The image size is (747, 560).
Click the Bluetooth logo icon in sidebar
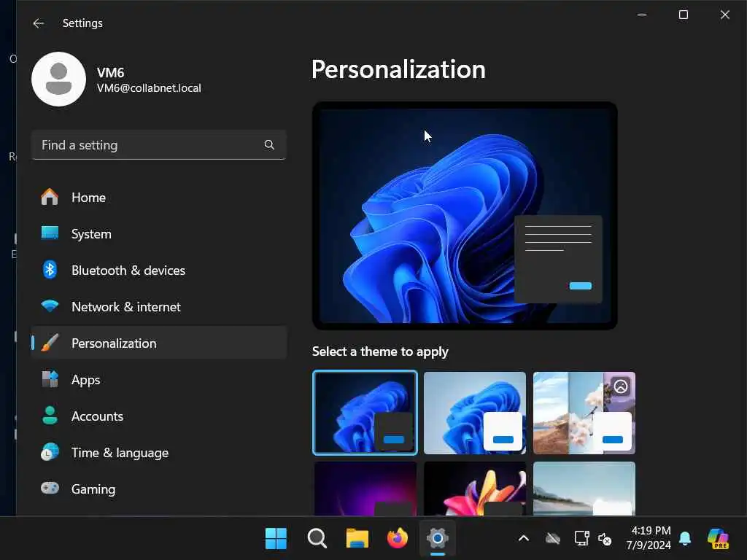click(50, 270)
